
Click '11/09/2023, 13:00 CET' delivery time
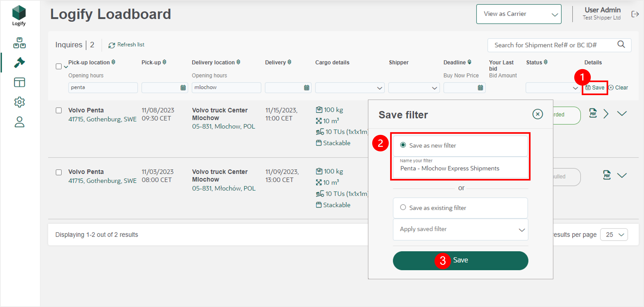282,176
